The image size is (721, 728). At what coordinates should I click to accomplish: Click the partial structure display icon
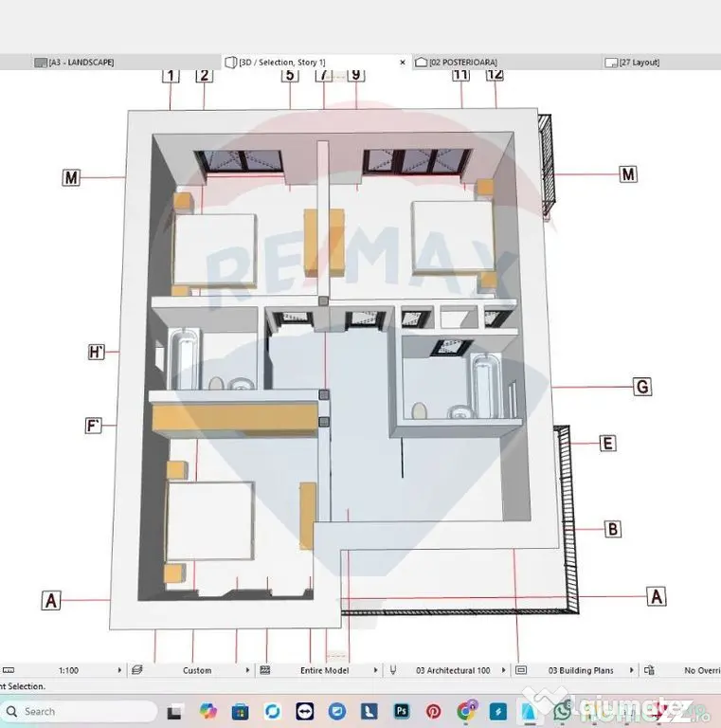tap(265, 670)
